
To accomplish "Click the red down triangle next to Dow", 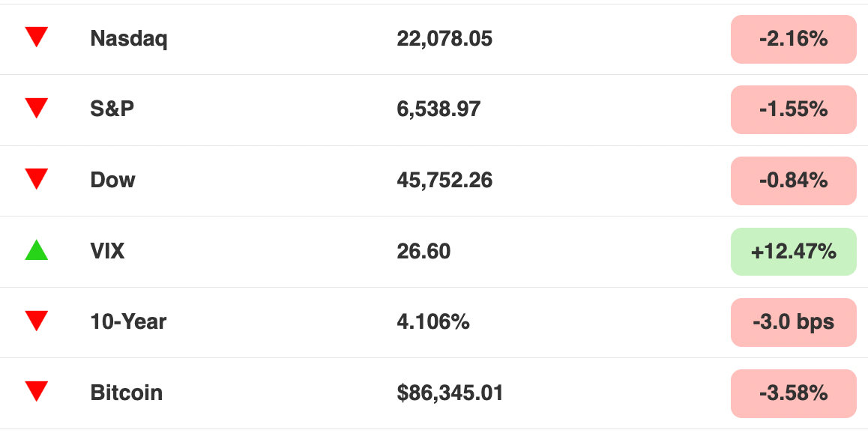I will (x=37, y=179).
